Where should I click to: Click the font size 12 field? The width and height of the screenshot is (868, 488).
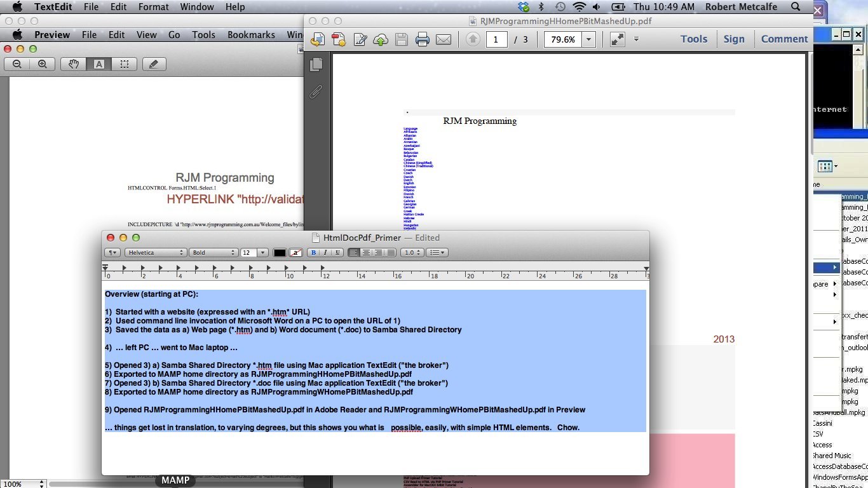248,253
